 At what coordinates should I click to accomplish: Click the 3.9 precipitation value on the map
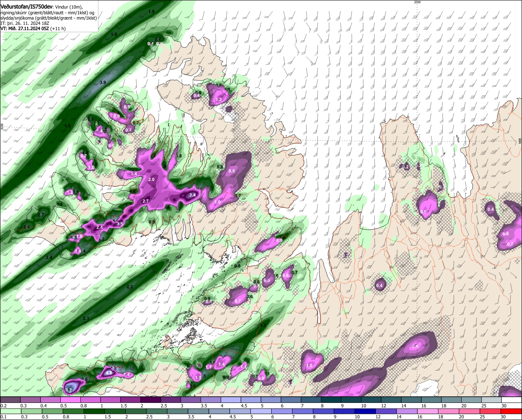[103, 82]
